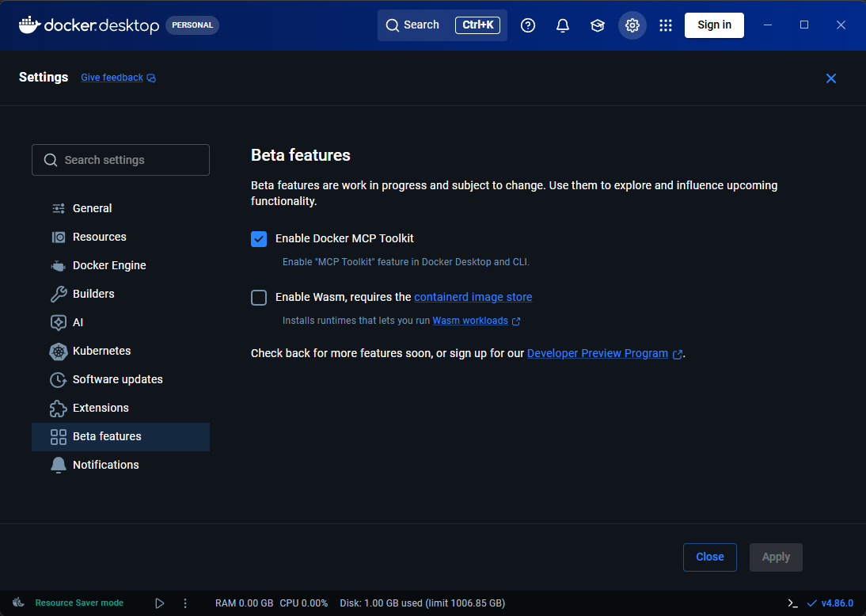This screenshot has height=616, width=866.
Task: Click the external link icon after Wasm workloads
Action: [x=516, y=321]
